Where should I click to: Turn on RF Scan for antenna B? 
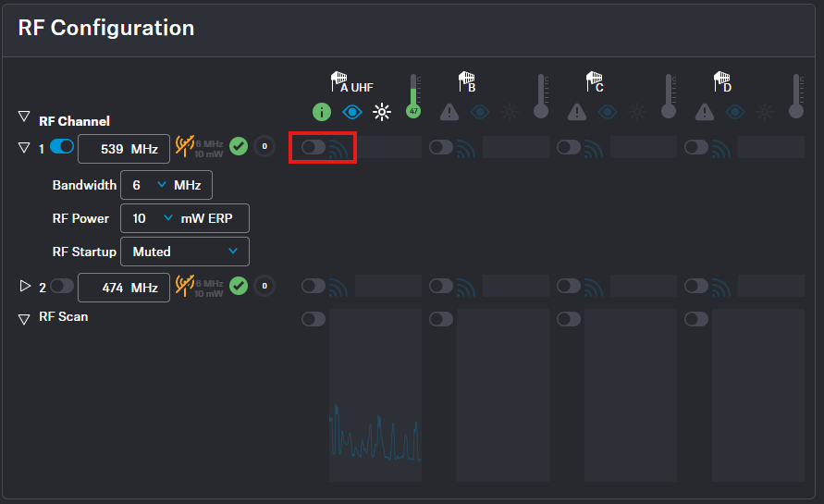point(441,319)
